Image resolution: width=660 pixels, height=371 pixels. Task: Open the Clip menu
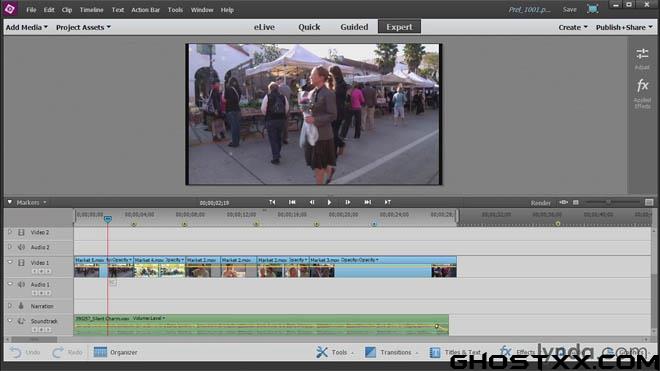pyautogui.click(x=67, y=10)
